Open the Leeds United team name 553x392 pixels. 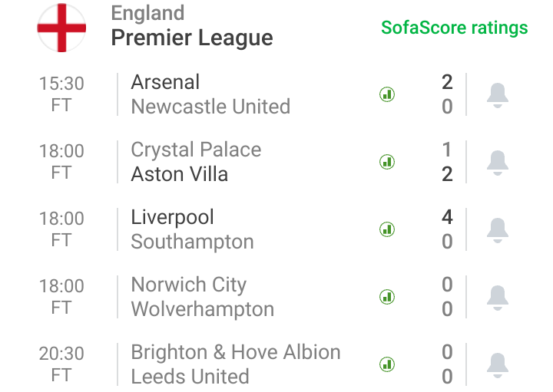pyautogui.click(x=190, y=377)
